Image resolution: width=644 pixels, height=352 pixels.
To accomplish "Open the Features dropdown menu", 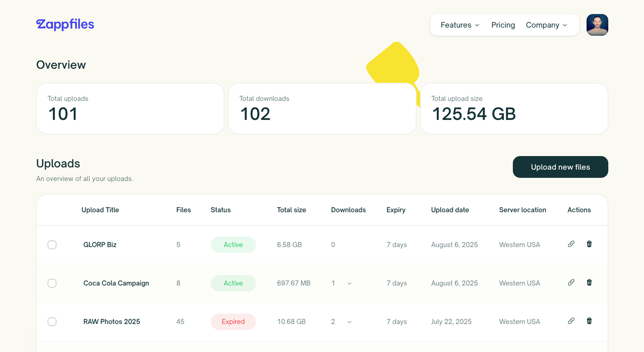I will (460, 25).
